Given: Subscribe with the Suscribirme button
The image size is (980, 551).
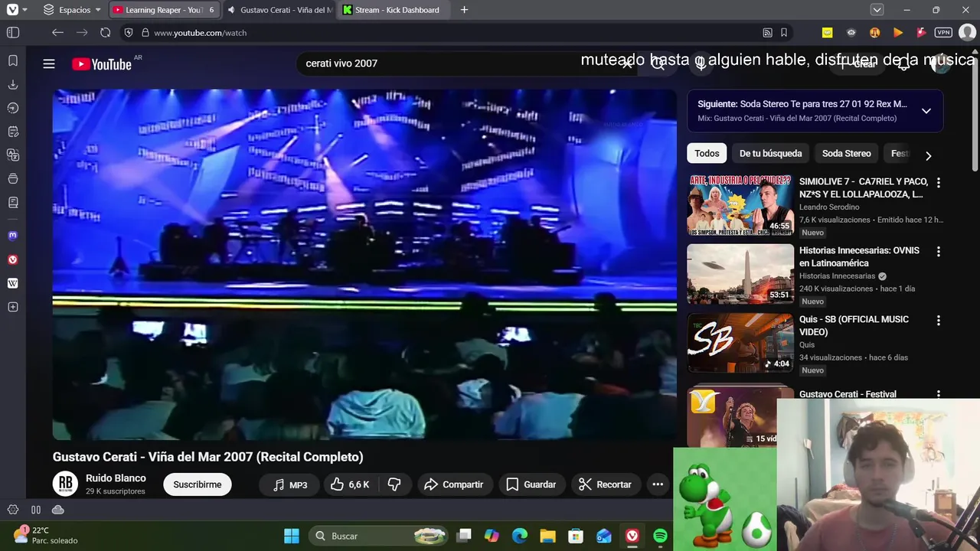Looking at the screenshot, I should 198,484.
